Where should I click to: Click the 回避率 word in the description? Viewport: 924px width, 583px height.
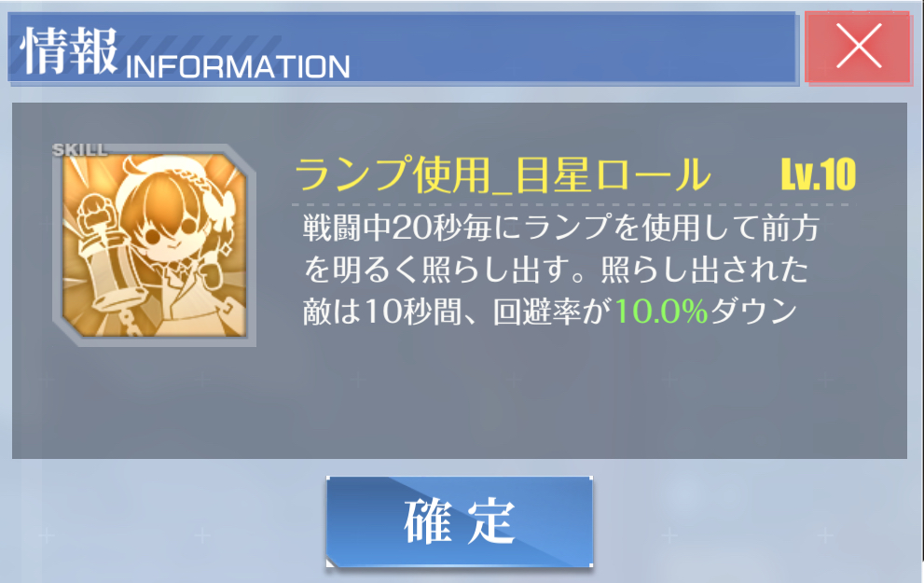coord(537,312)
